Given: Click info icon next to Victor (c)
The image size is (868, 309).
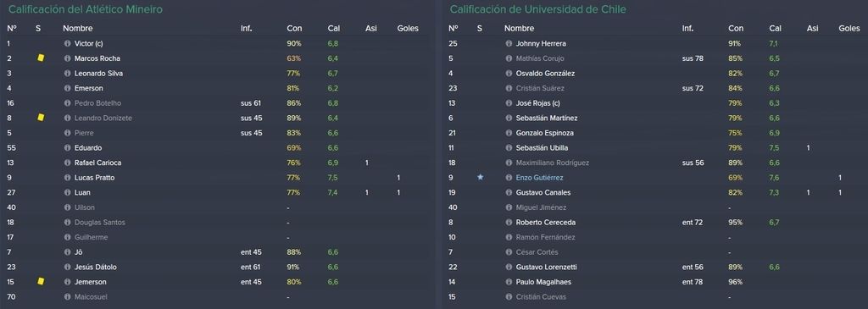Looking at the screenshot, I should (68, 43).
